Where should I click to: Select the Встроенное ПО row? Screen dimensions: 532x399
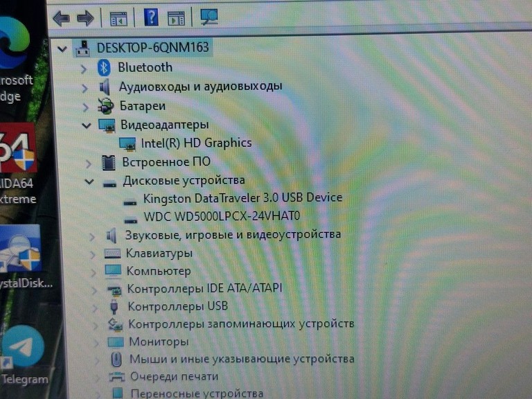(x=166, y=162)
